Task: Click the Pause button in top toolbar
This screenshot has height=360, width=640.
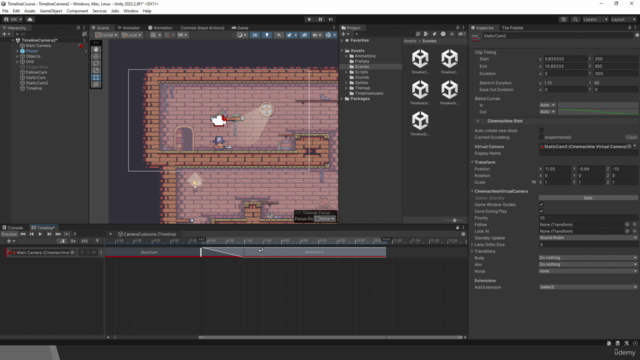Action: [x=320, y=19]
